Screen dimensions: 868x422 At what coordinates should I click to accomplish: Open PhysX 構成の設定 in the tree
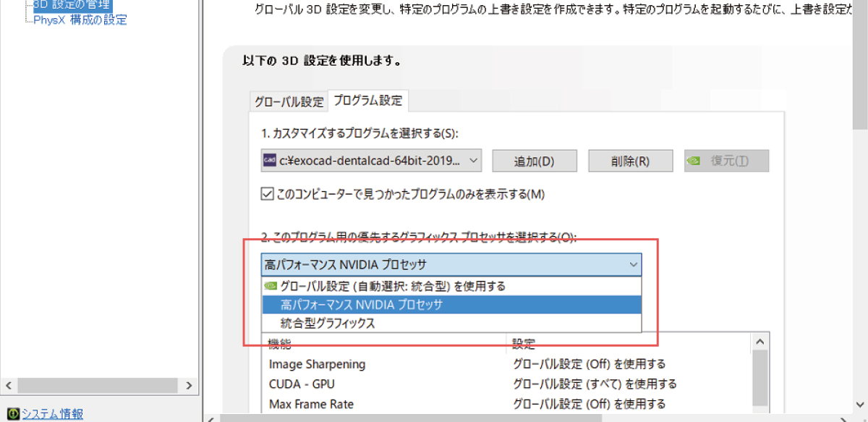(80, 20)
